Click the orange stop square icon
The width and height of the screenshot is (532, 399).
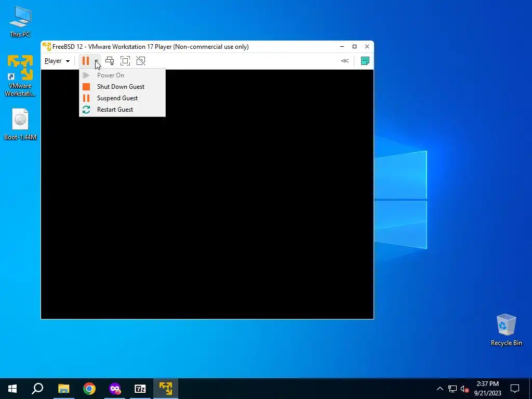[x=86, y=87]
